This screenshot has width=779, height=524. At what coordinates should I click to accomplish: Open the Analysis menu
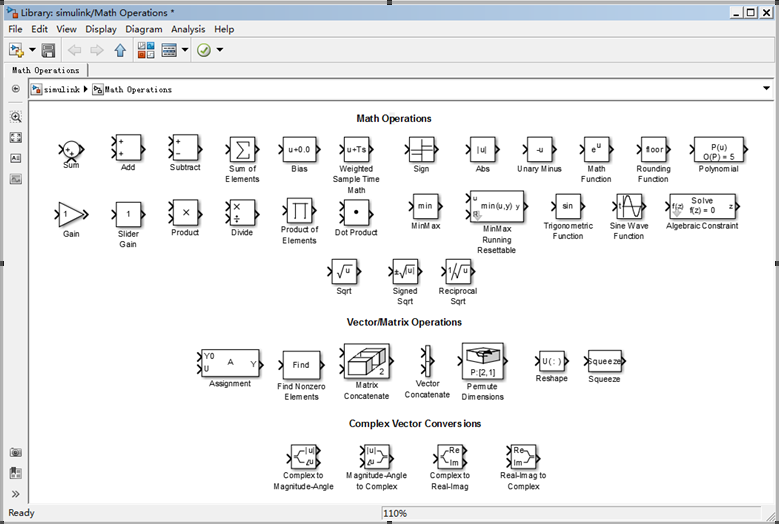(188, 29)
